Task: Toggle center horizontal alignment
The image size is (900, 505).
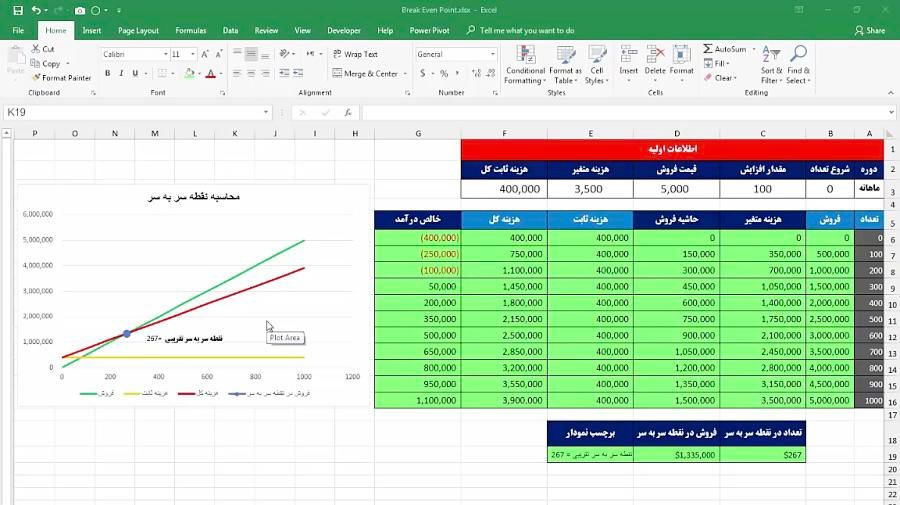Action: click(x=251, y=73)
